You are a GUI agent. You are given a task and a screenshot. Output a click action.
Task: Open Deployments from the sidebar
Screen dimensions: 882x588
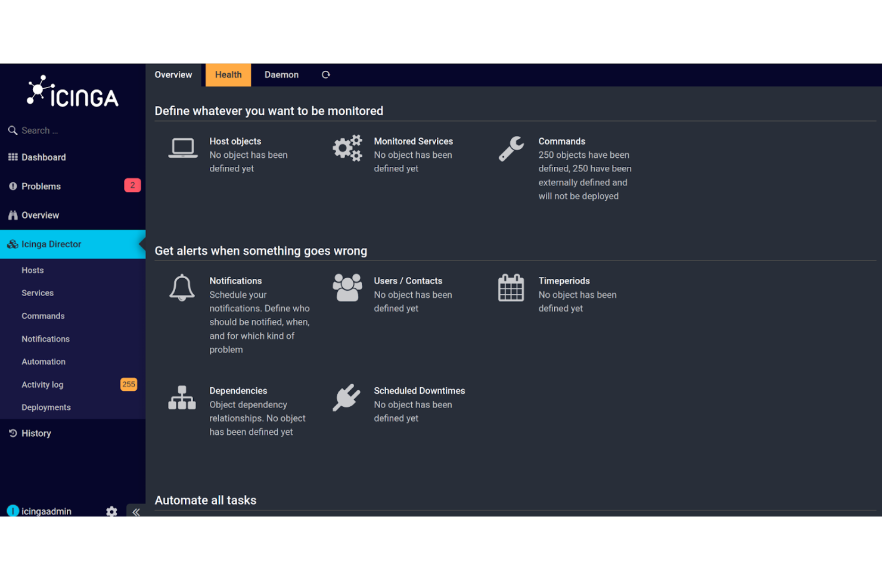tap(46, 407)
